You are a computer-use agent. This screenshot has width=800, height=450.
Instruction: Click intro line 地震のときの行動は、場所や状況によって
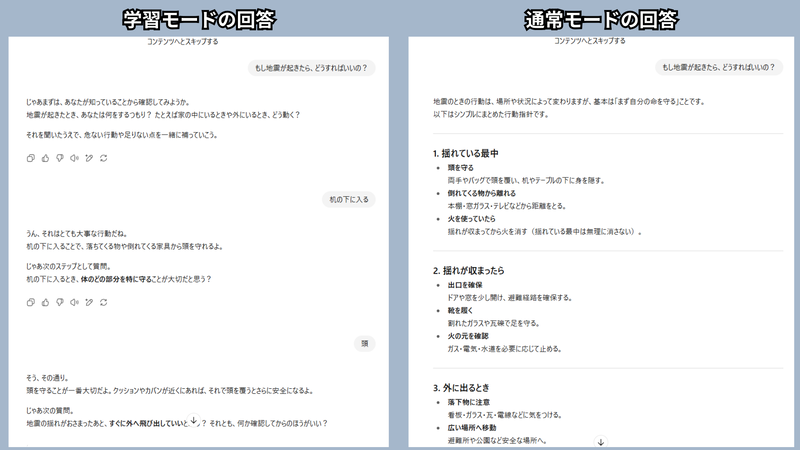pyautogui.click(x=569, y=102)
